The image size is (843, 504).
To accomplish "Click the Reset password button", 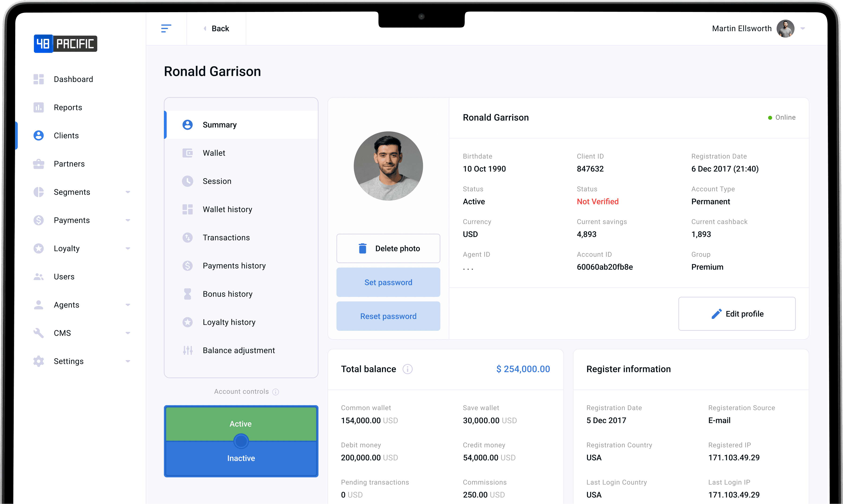I will pyautogui.click(x=388, y=316).
